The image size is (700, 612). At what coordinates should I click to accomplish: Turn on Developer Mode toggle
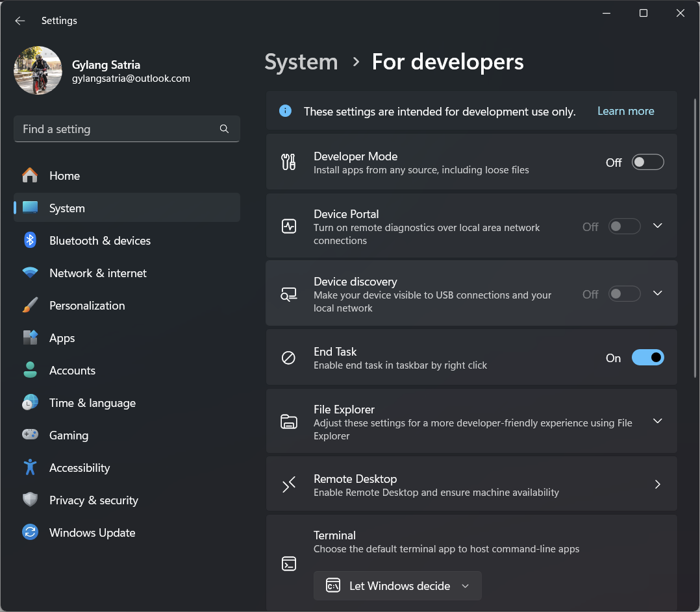(x=647, y=162)
